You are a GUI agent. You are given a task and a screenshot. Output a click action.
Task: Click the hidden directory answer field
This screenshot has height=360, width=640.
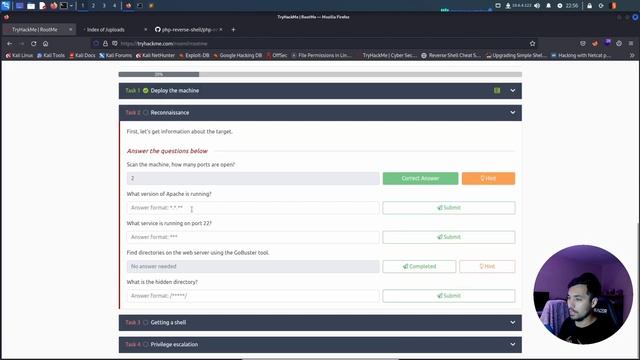pyautogui.click(x=253, y=296)
